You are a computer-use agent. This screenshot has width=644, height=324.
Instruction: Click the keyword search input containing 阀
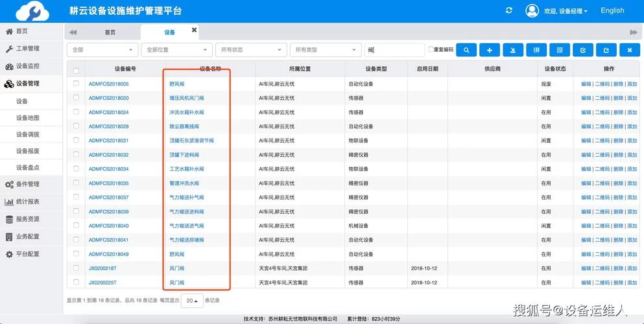point(394,50)
